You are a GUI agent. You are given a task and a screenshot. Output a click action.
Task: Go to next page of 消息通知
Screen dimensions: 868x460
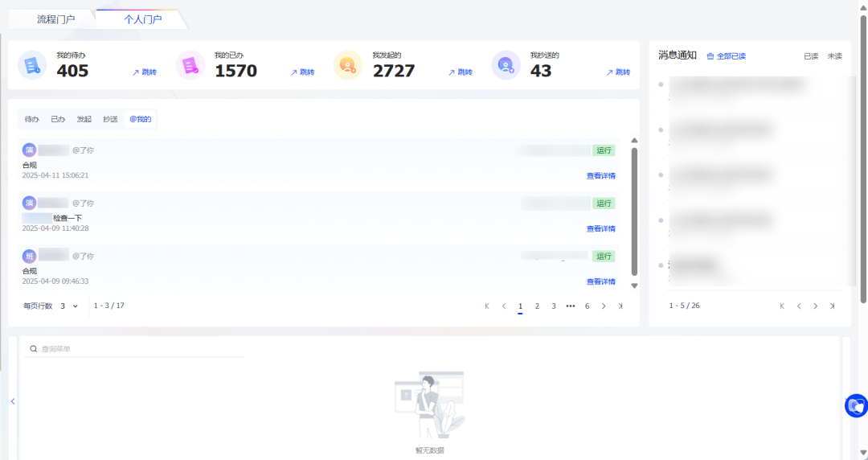pos(815,306)
